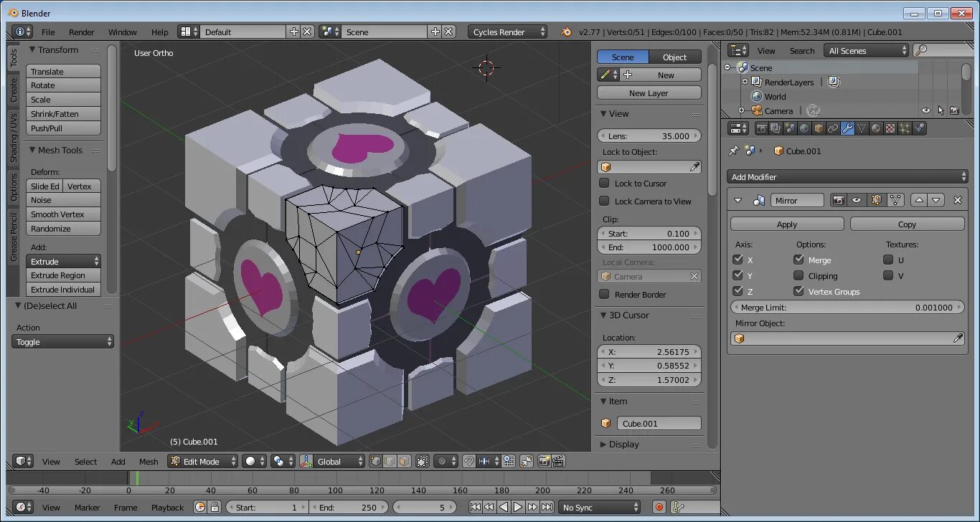Open the No Sync dropdown
The width and height of the screenshot is (980, 522).
599,507
